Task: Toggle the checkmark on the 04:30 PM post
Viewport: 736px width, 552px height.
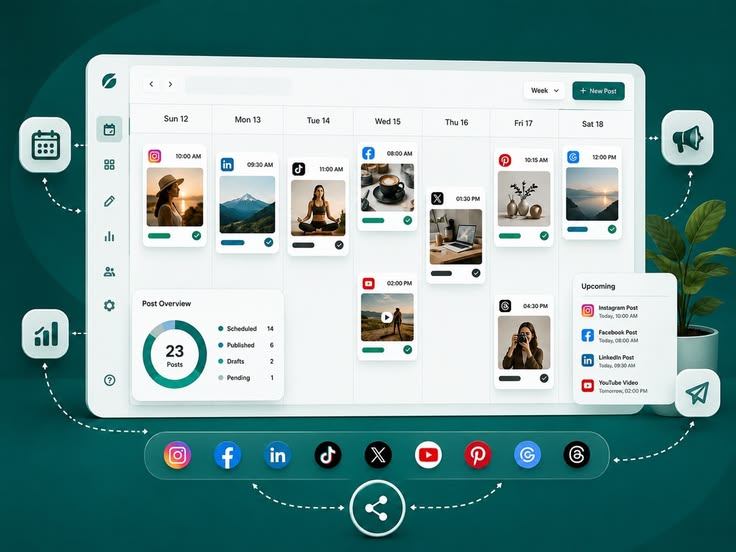Action: [x=544, y=378]
